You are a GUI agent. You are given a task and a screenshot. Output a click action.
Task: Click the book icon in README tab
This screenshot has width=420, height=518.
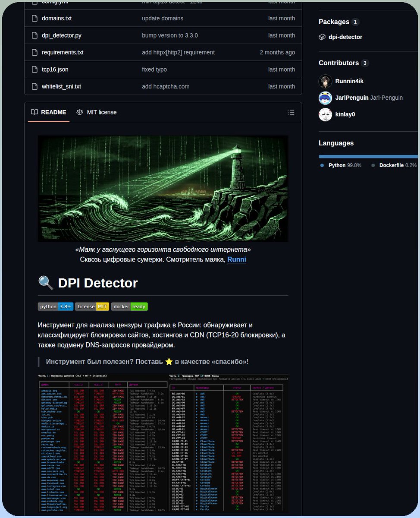click(x=34, y=112)
